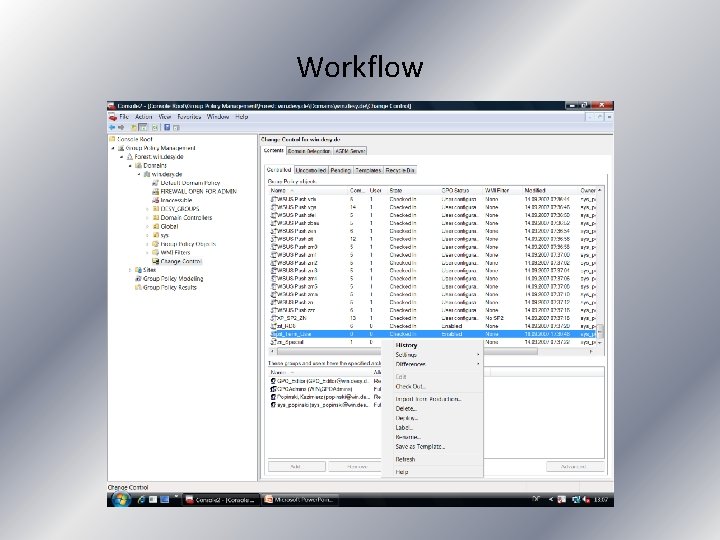Expand the WMI Filters node
This screenshot has height=540, width=720.
click(x=147, y=253)
